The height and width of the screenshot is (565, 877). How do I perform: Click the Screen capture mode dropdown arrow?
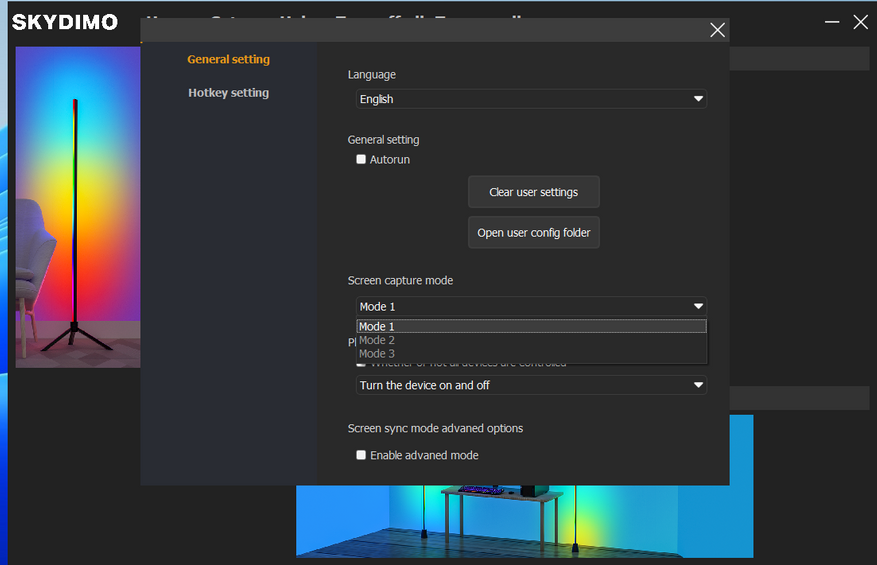[698, 306]
